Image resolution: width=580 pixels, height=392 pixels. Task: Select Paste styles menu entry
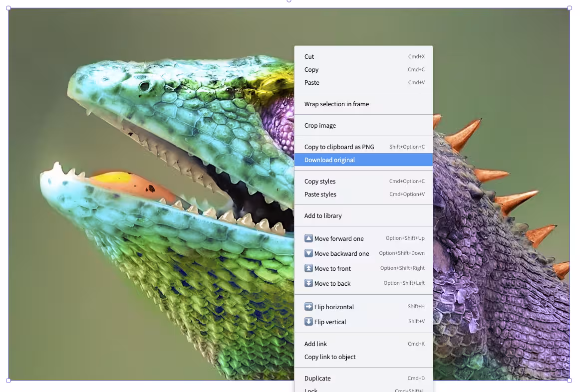pos(363,194)
